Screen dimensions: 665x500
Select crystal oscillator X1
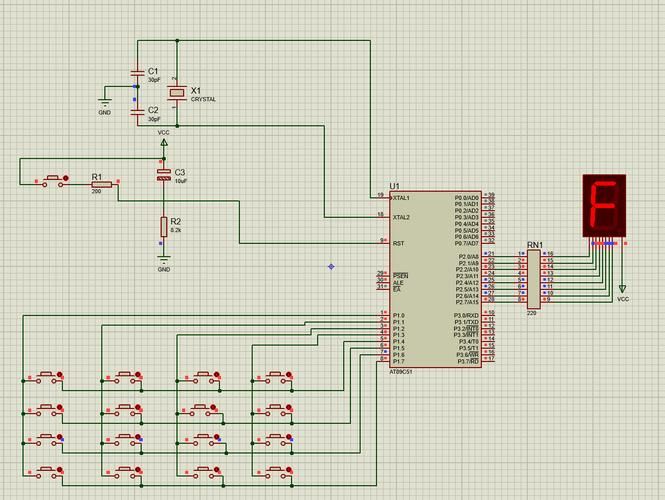[x=177, y=92]
